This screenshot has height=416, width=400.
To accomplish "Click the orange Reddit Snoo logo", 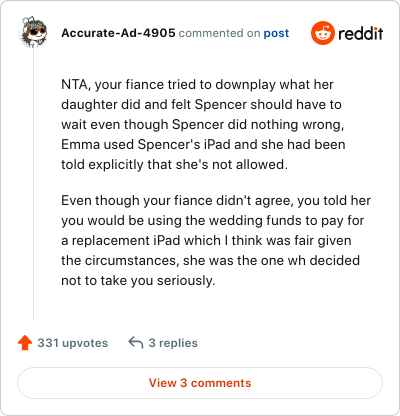I will pyautogui.click(x=322, y=33).
